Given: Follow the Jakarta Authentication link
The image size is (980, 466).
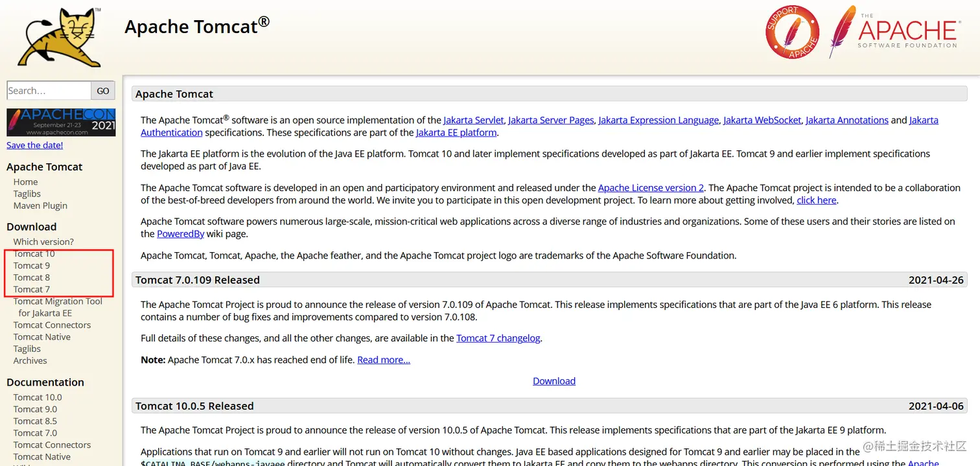Looking at the screenshot, I should click(x=172, y=133).
